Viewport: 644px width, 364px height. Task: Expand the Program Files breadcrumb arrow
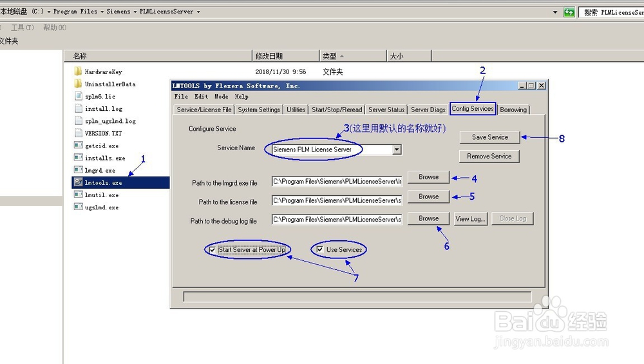tap(102, 12)
